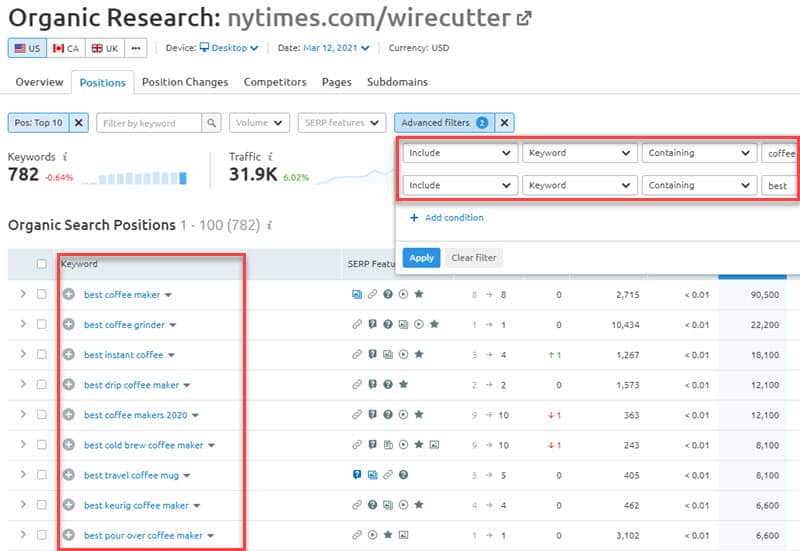This screenshot has height=551, width=800.
Task: Click info icon next to Keywords
Action: 65,157
